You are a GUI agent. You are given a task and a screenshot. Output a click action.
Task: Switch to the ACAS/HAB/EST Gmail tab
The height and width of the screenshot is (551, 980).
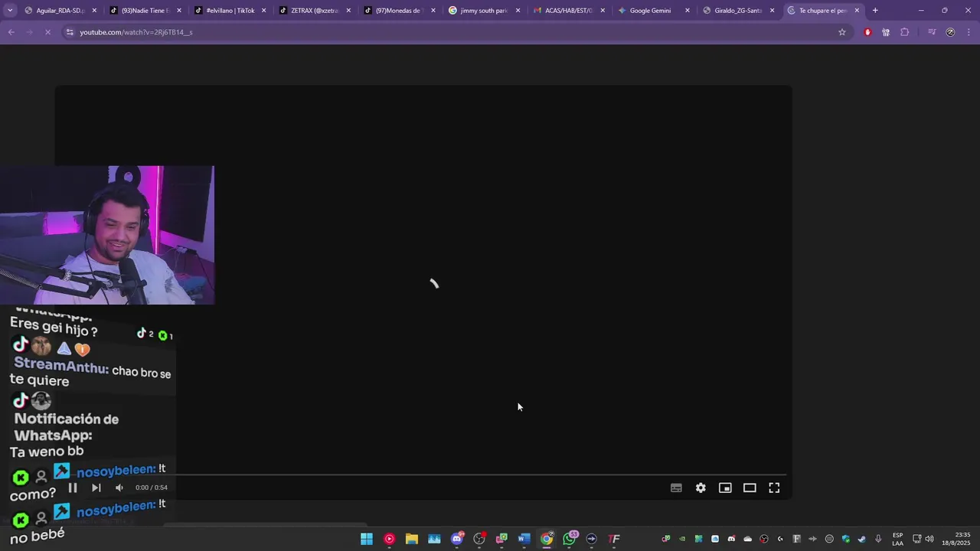click(568, 11)
